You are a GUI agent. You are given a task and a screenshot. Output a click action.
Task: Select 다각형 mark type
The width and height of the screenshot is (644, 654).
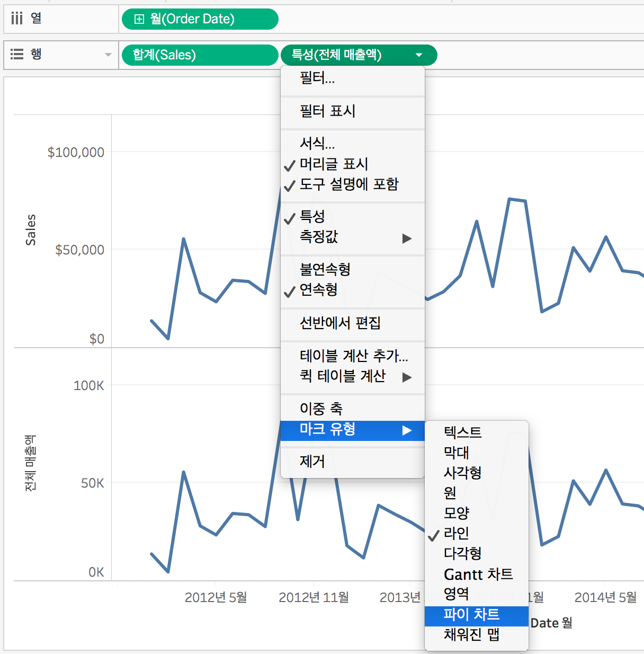click(x=477, y=553)
